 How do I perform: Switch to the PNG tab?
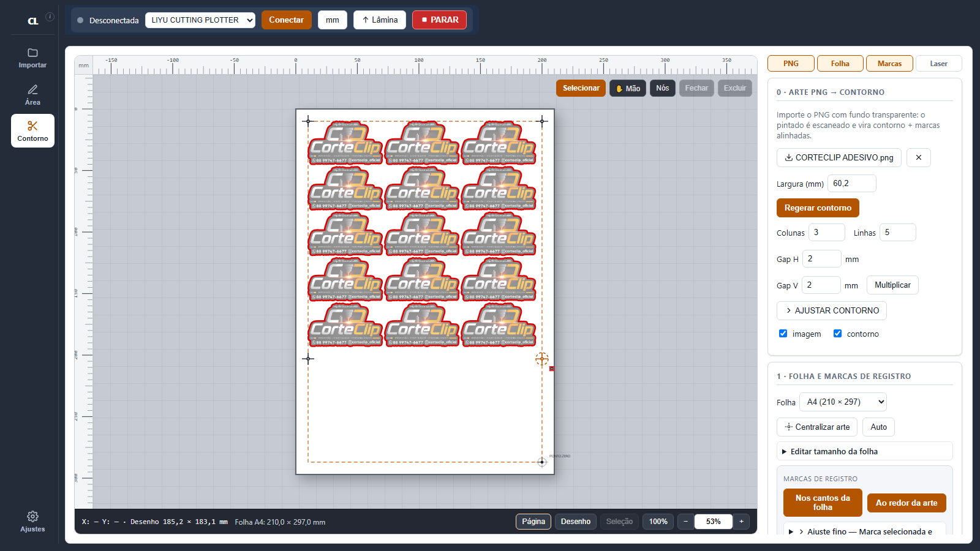(x=791, y=63)
